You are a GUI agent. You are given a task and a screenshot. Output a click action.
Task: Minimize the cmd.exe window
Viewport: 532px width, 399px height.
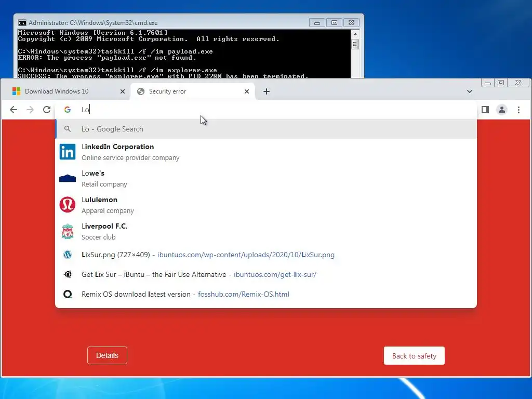317,23
